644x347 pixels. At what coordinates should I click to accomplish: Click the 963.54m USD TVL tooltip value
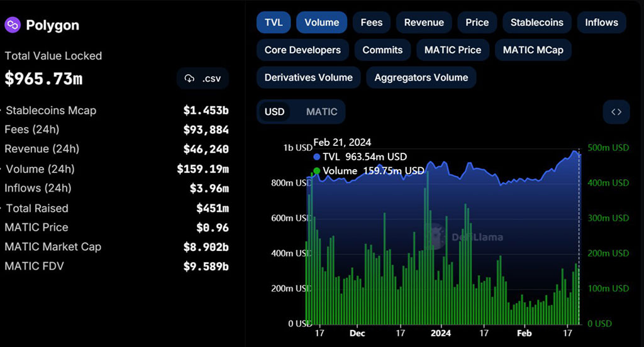(376, 157)
